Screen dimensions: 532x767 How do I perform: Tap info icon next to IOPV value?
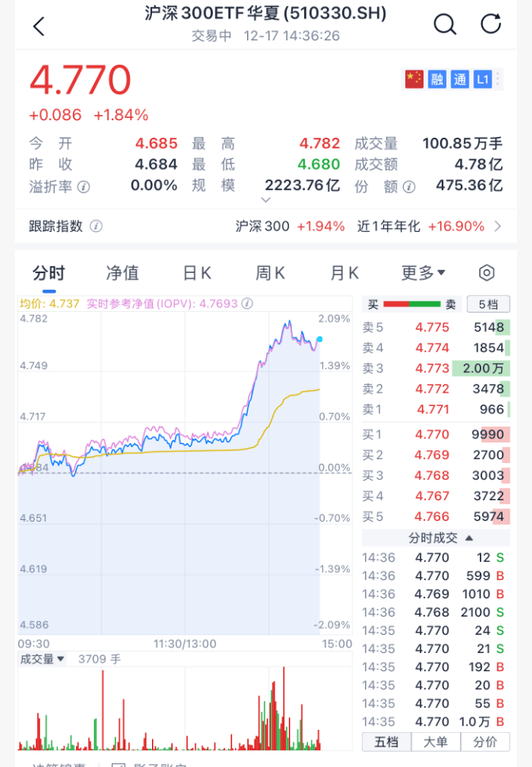click(247, 303)
